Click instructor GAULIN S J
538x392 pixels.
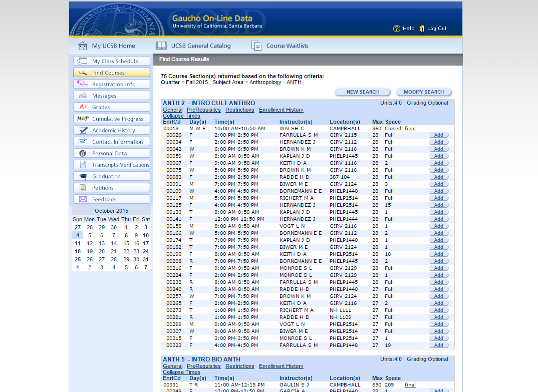click(x=294, y=385)
